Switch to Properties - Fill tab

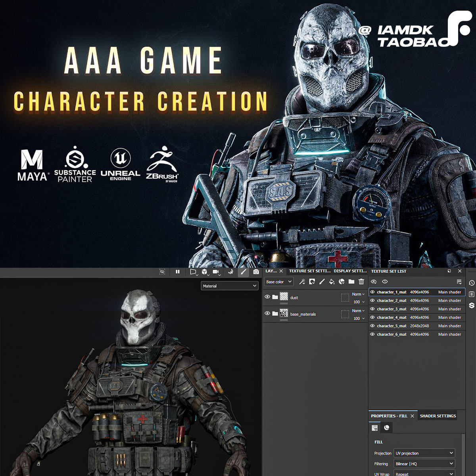pyautogui.click(x=389, y=416)
